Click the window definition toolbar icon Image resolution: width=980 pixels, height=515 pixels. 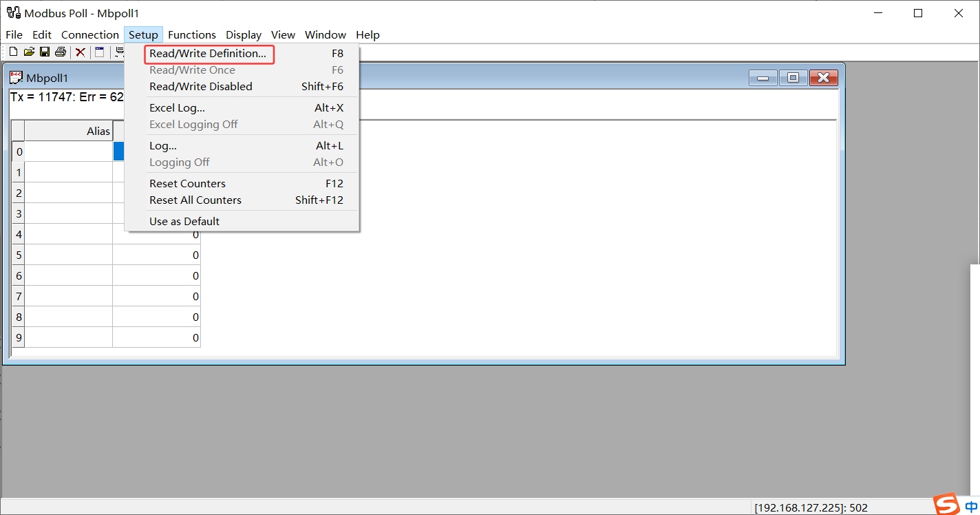point(99,52)
